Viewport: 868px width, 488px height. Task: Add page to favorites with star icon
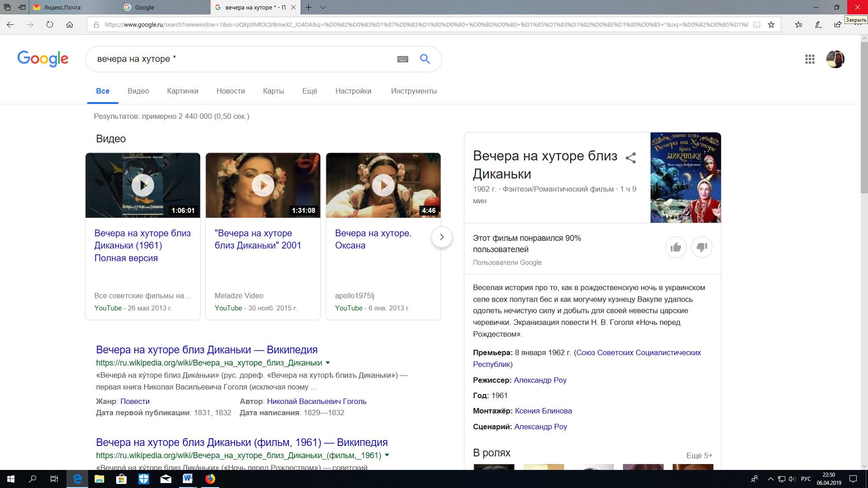click(771, 25)
